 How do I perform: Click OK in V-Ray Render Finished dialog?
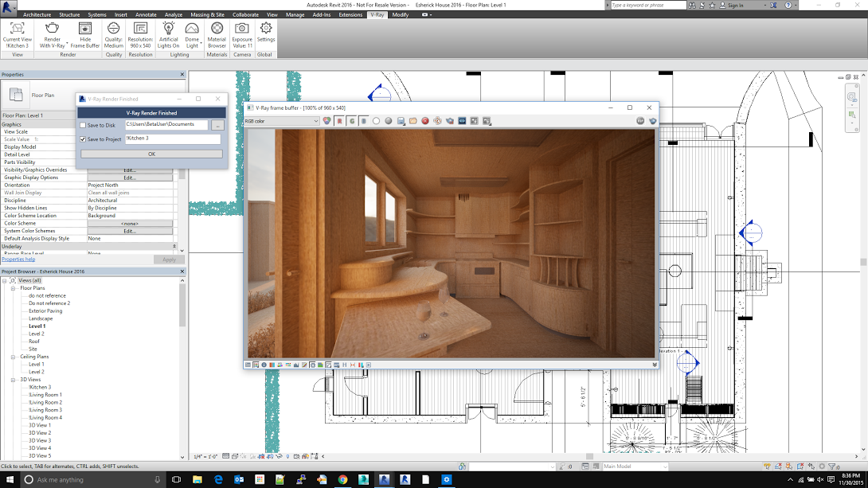(x=151, y=154)
